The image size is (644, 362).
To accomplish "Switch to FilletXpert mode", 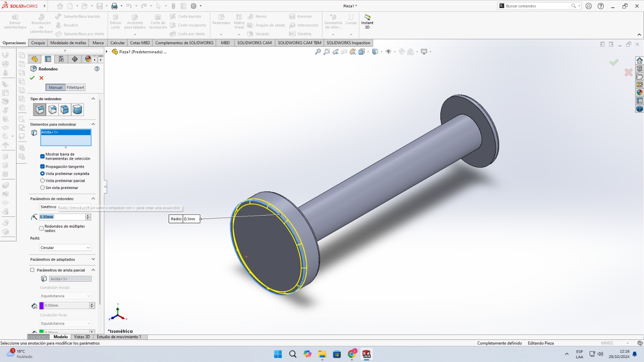I will (75, 88).
